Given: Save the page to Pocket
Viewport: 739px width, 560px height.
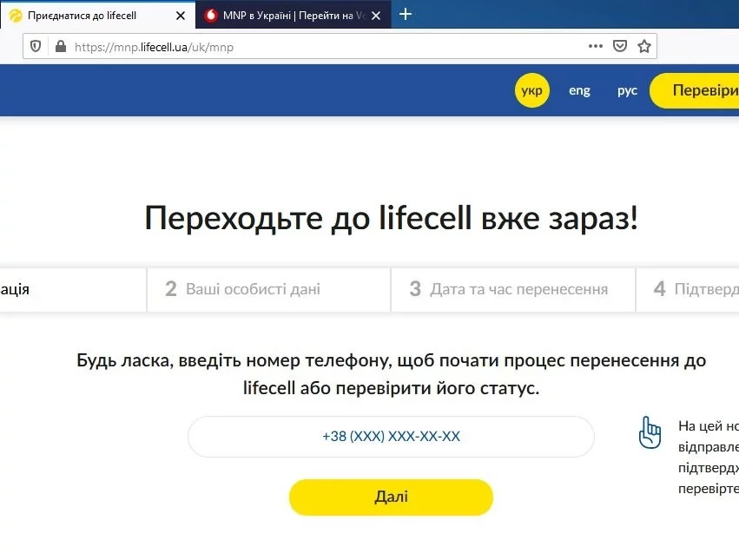Looking at the screenshot, I should (619, 46).
